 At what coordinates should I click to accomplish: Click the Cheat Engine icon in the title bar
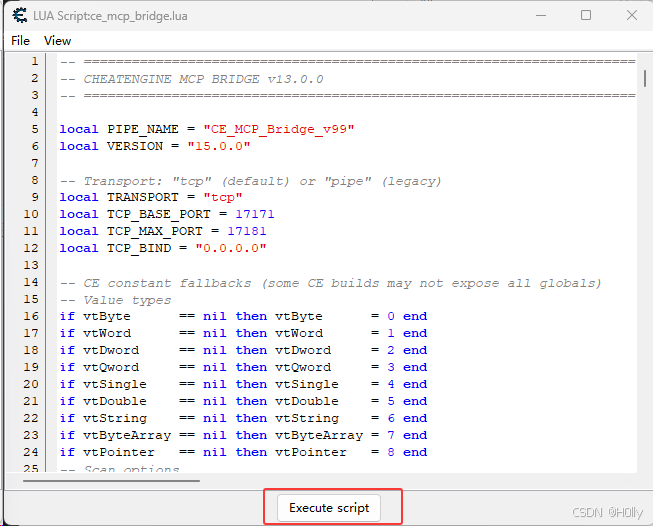(x=20, y=15)
